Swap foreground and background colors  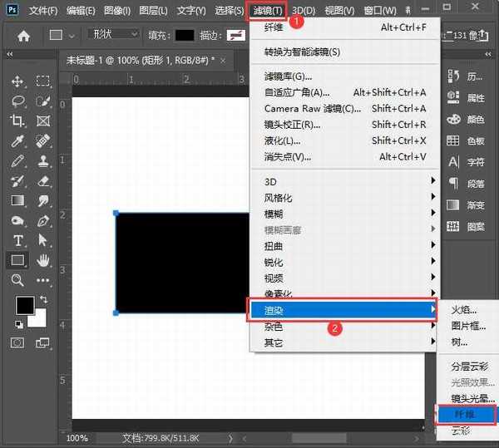coord(43,298)
